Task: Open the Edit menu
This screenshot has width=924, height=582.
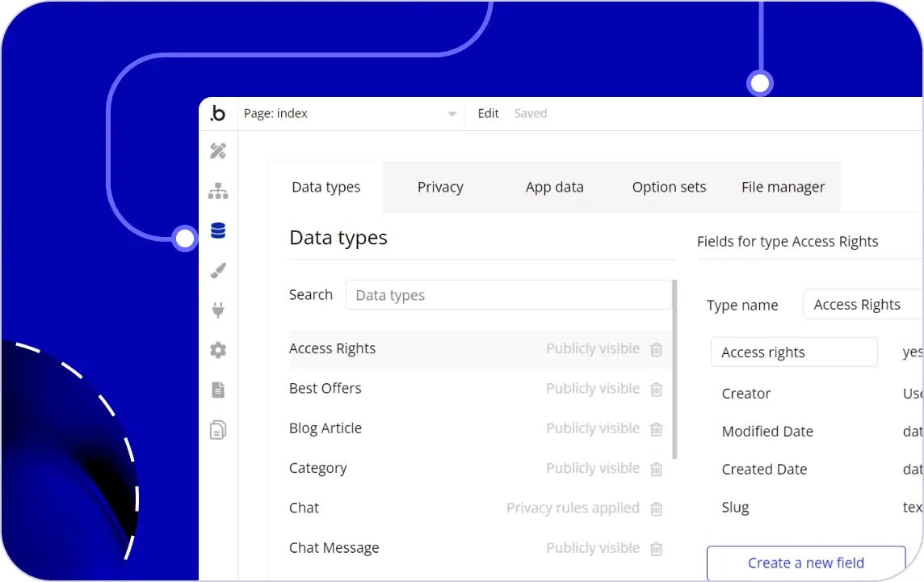Action: [x=488, y=113]
